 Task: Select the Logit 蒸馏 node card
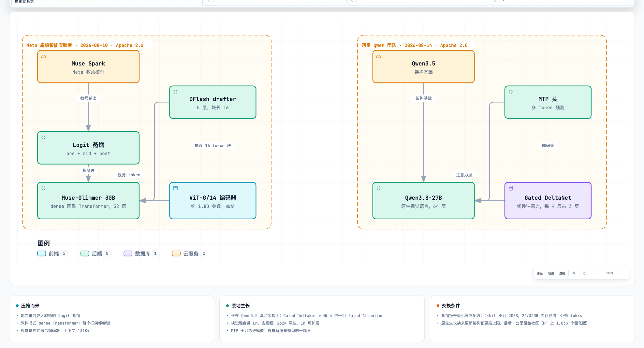88,148
